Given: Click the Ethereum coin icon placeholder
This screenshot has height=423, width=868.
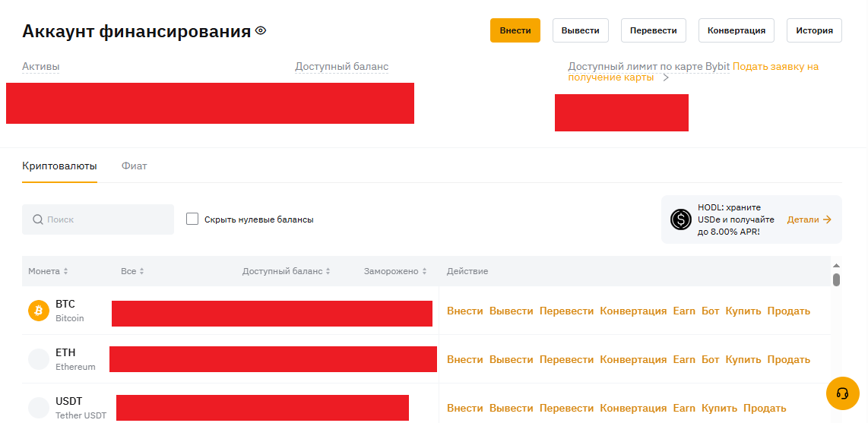Looking at the screenshot, I should [39, 359].
